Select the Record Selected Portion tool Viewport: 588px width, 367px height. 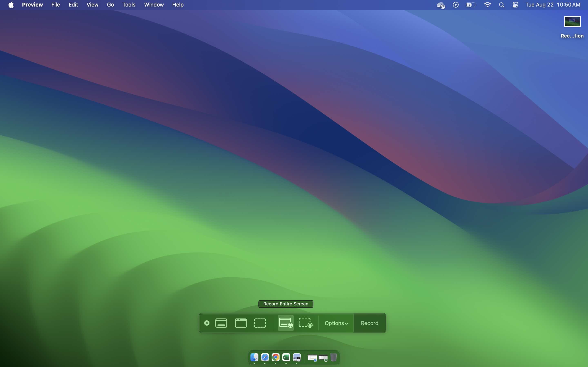pyautogui.click(x=305, y=323)
